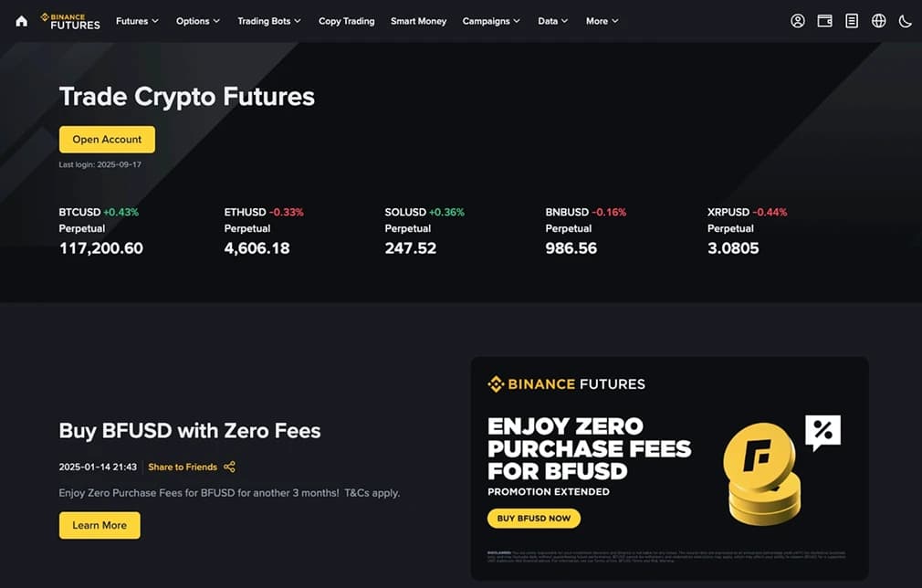Click the Binance Futures logo on the banner
The height and width of the screenshot is (588, 922).
566,384
